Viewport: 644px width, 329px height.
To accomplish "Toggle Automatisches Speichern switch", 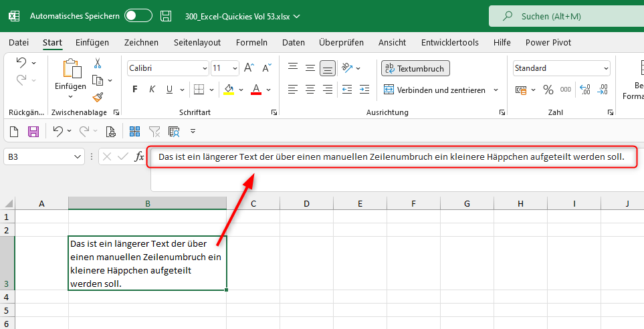I will tap(138, 16).
